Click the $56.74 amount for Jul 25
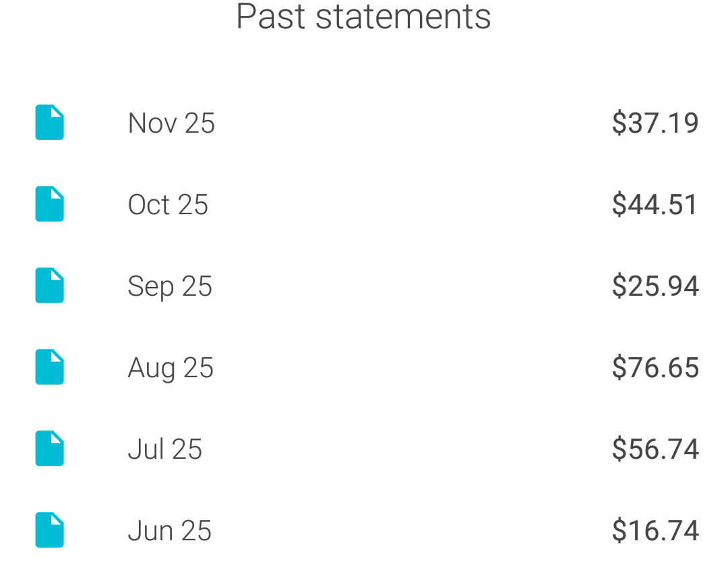 [655, 449]
